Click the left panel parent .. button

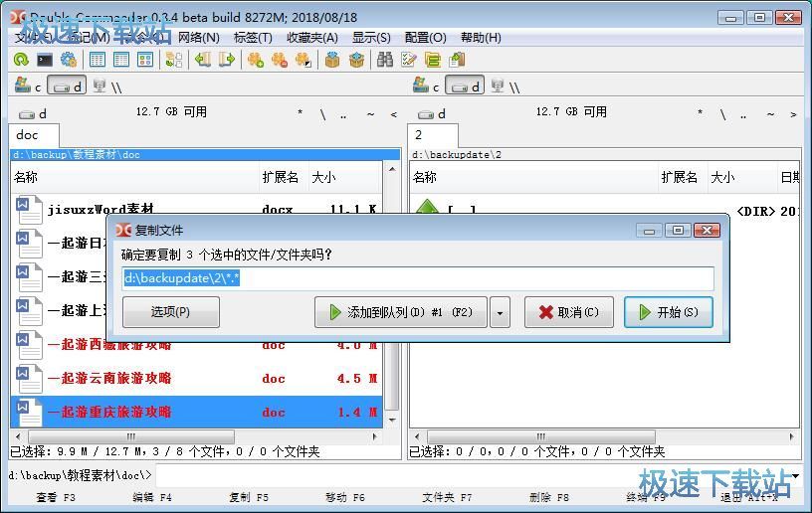point(343,114)
